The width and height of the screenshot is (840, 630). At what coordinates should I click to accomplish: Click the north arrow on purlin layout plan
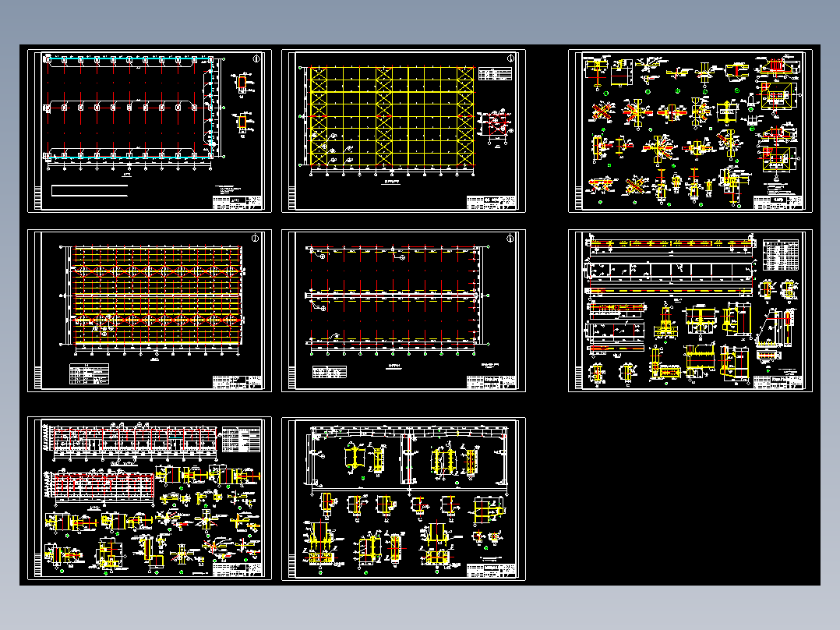pyautogui.click(x=255, y=239)
